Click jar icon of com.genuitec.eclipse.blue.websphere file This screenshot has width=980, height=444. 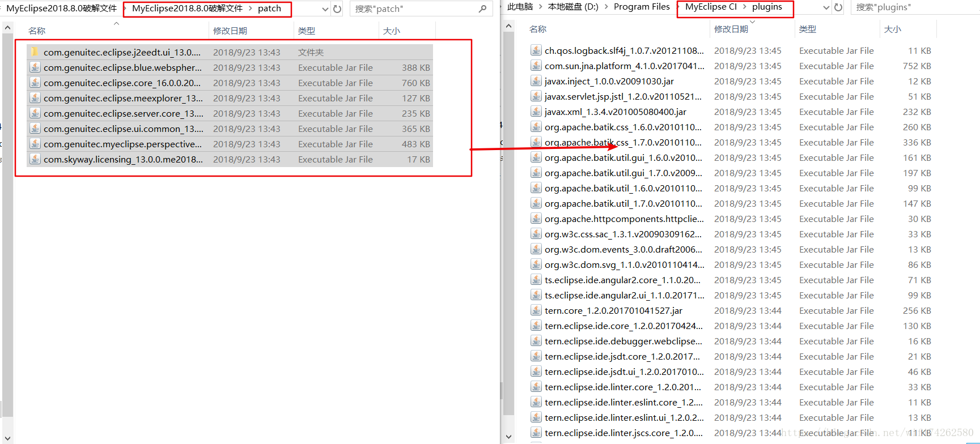point(35,67)
